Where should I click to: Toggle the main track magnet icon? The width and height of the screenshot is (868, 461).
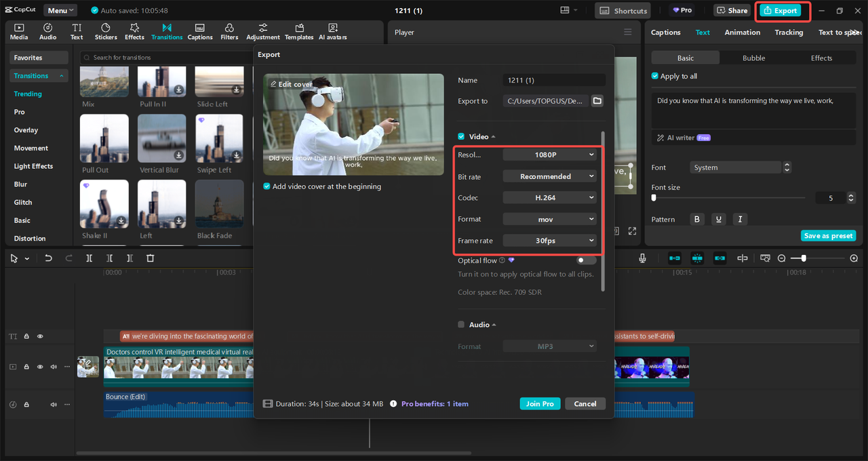[675, 258]
